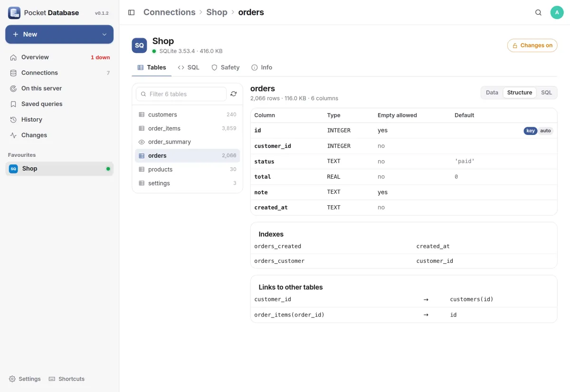
Task: Click the orders_created index name
Action: tap(278, 246)
